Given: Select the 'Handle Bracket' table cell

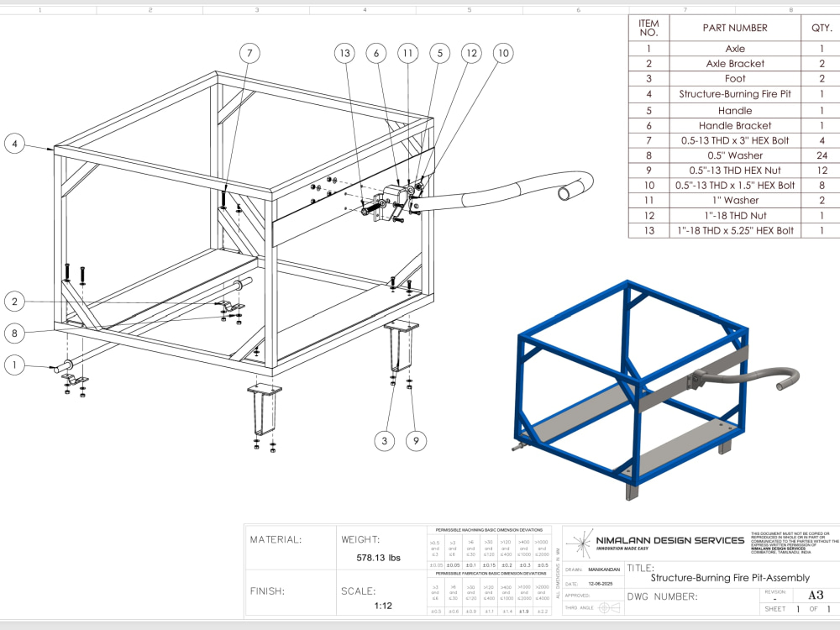Looking at the screenshot, I should (735, 125).
